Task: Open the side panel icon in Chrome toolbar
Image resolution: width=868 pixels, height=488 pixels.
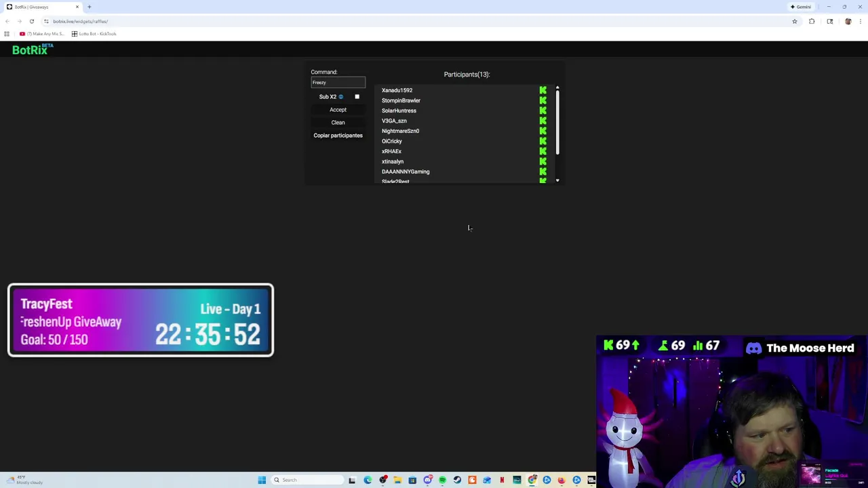Action: 829,21
